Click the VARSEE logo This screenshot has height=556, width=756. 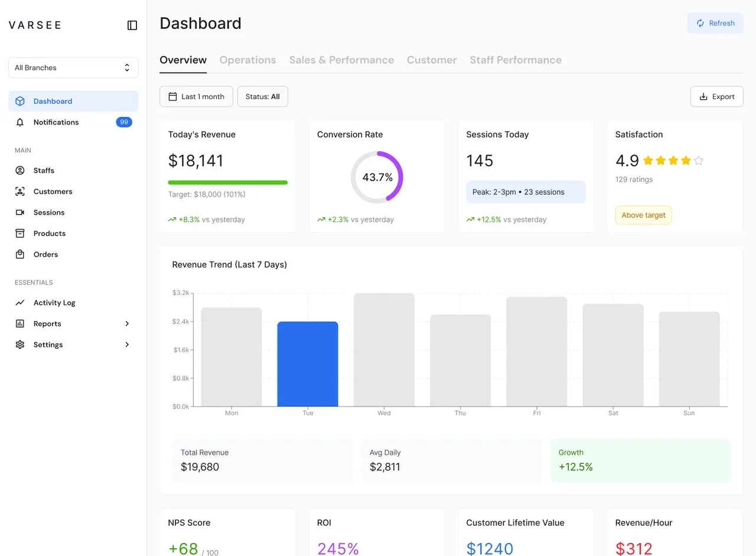(x=35, y=25)
